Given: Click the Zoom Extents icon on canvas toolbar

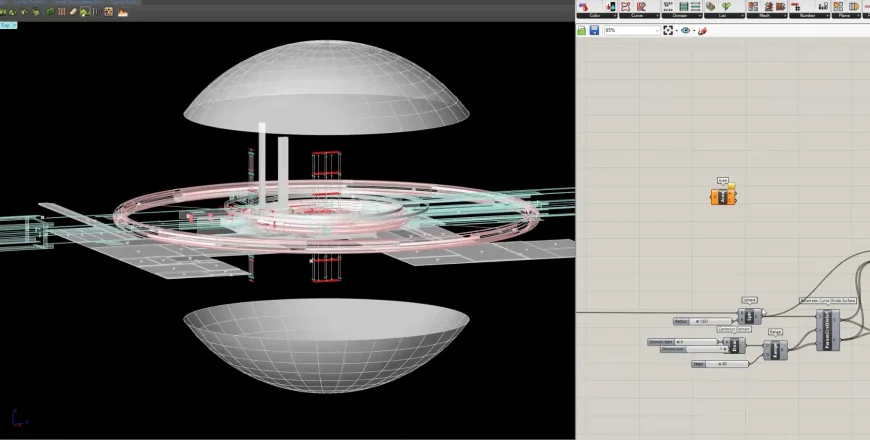Looking at the screenshot, I should 668,31.
